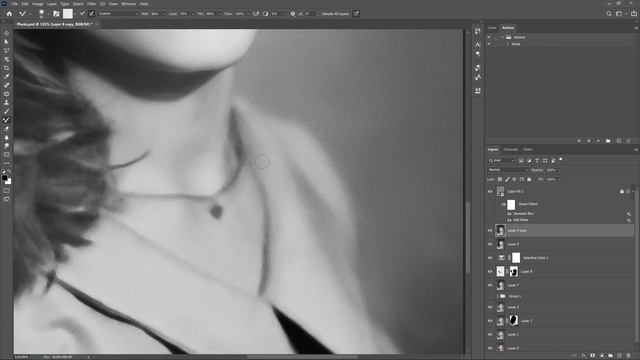This screenshot has width=640, height=360.
Task: Select the Crop tool in the toolbar
Action: coord(7,68)
